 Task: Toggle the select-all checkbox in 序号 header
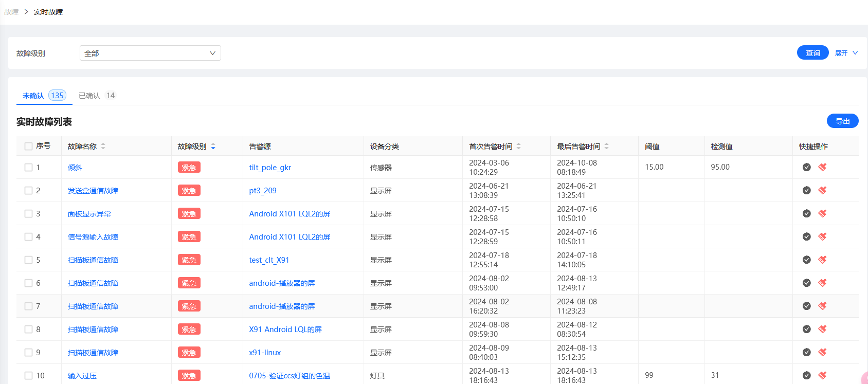coord(28,147)
